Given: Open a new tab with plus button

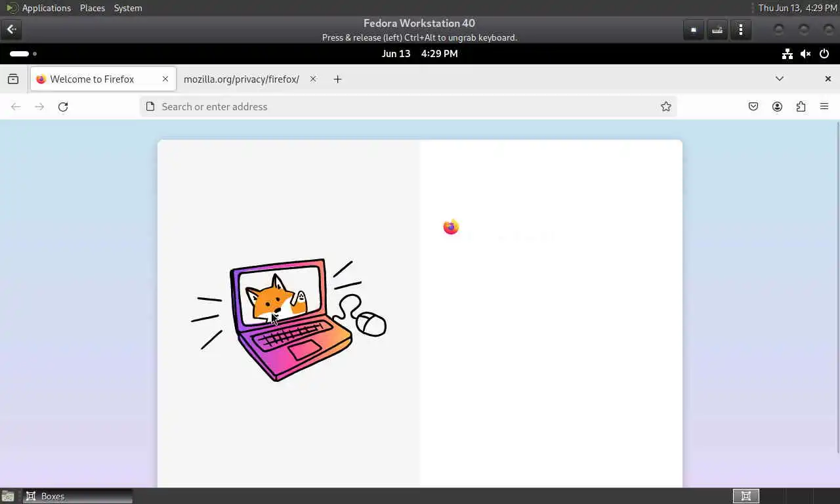Looking at the screenshot, I should (x=337, y=79).
